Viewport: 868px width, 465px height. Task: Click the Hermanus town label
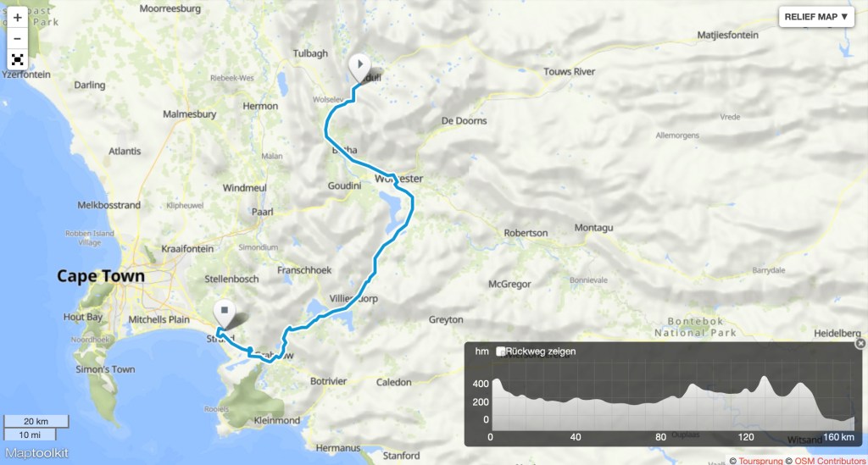pyautogui.click(x=337, y=448)
